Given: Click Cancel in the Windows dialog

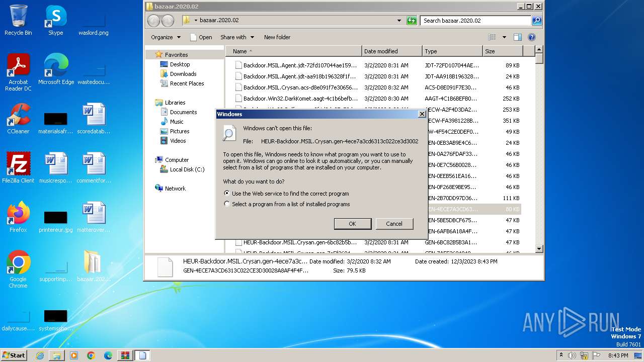Looking at the screenshot, I should (394, 224).
